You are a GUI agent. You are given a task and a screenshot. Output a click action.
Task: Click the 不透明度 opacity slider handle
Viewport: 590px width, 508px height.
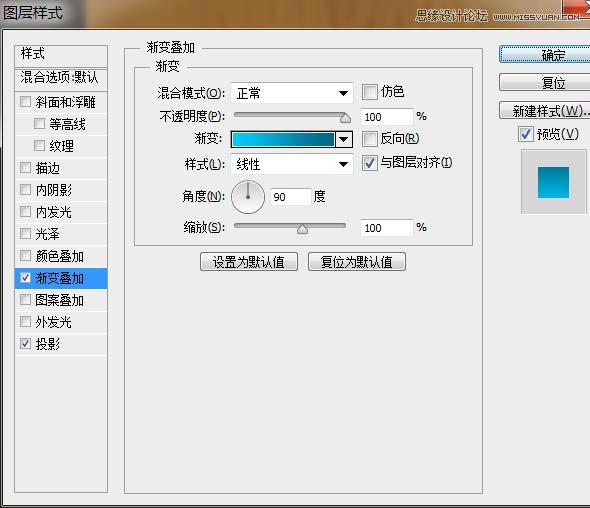pyautogui.click(x=345, y=118)
